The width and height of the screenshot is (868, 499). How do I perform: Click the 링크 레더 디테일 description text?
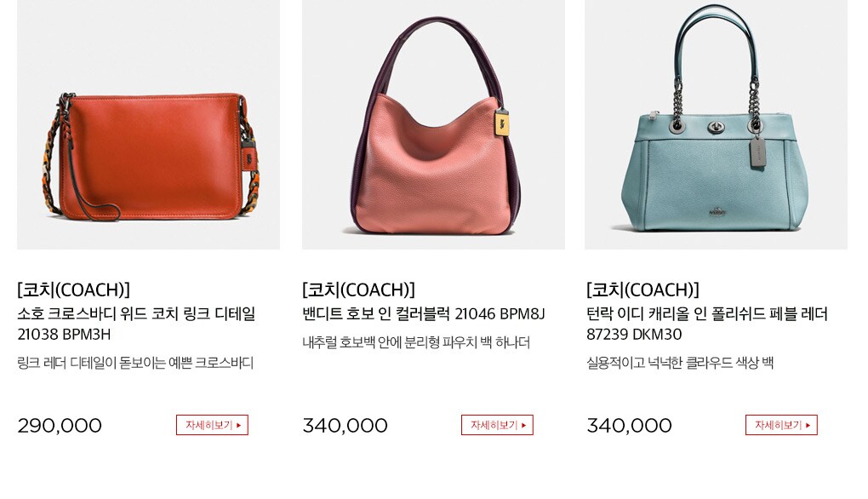coord(135,363)
